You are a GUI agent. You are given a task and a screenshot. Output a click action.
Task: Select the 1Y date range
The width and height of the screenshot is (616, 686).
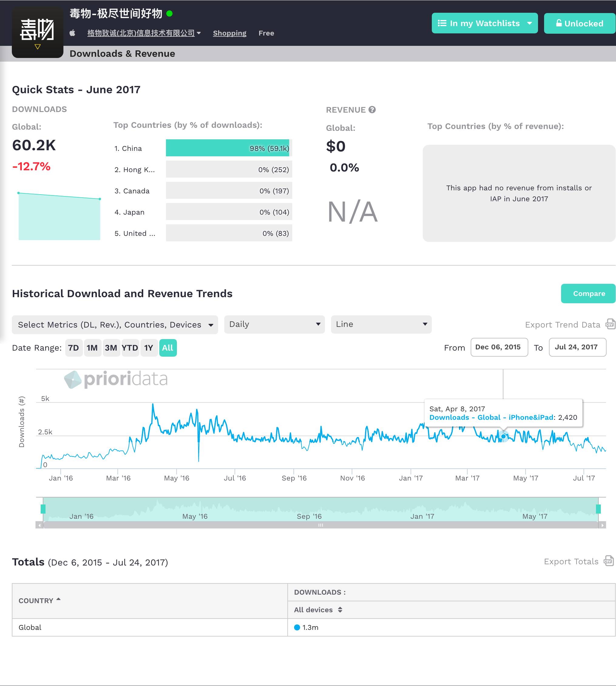click(x=149, y=348)
